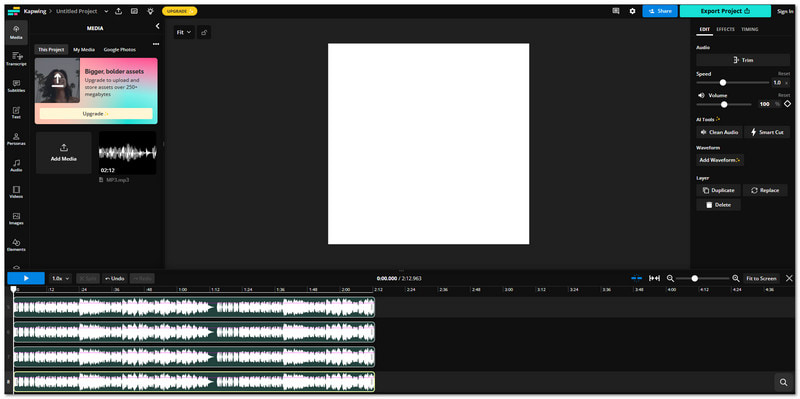
Task: Click the Smart Cut button
Action: coord(767,132)
